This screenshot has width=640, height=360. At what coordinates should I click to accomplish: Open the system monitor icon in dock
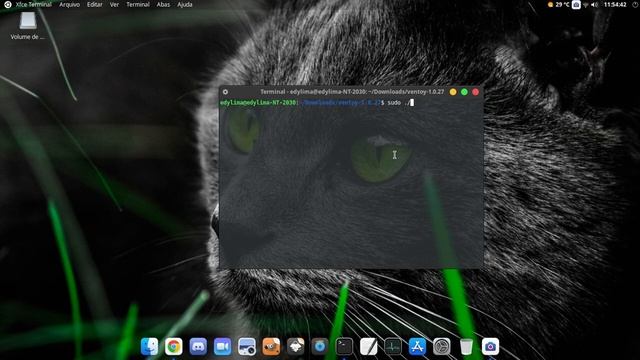click(393, 347)
